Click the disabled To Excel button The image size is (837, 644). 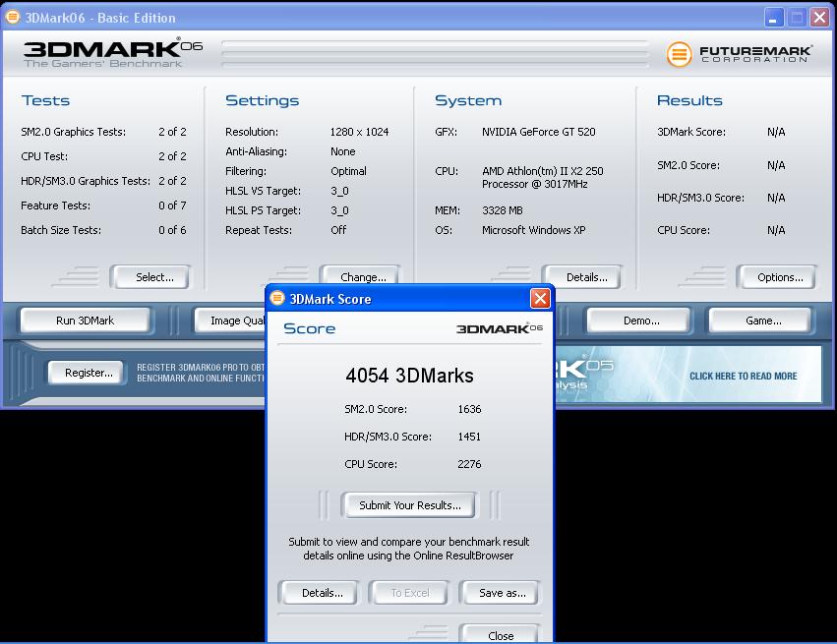(409, 593)
